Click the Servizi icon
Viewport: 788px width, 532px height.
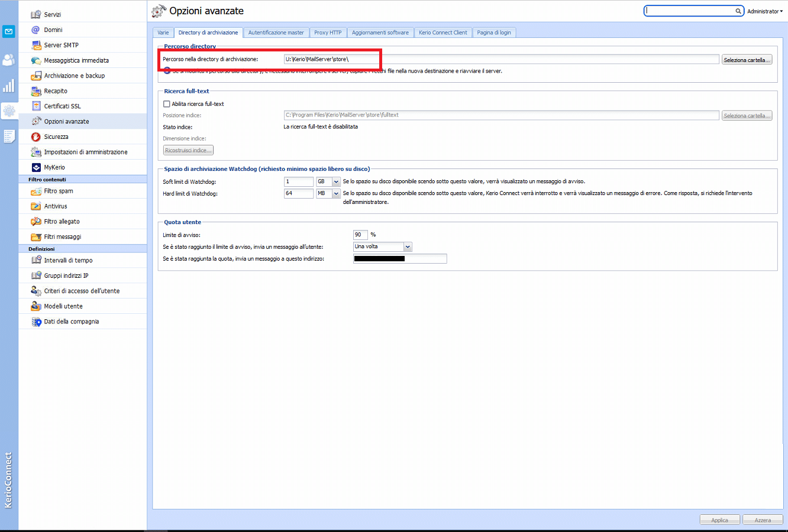pyautogui.click(x=36, y=14)
